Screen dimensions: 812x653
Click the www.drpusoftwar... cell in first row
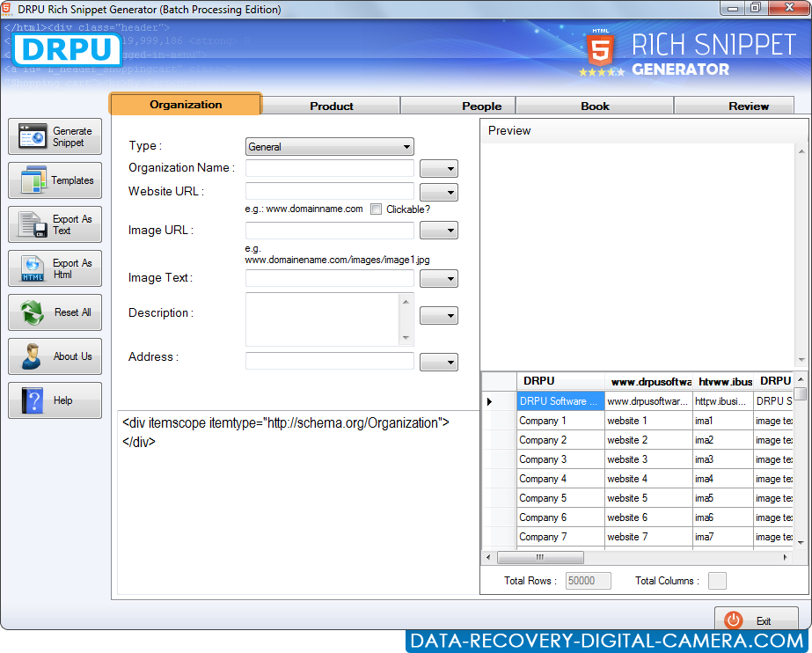coord(648,400)
